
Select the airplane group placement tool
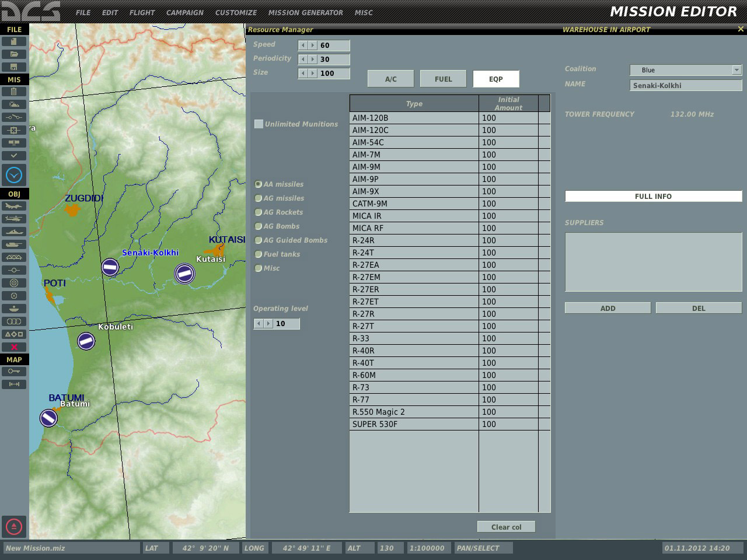(14, 206)
